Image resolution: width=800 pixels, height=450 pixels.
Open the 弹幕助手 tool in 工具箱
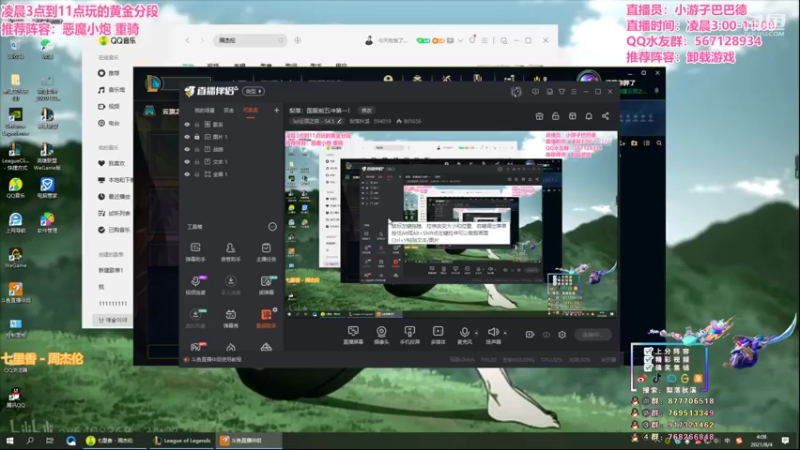(x=195, y=252)
